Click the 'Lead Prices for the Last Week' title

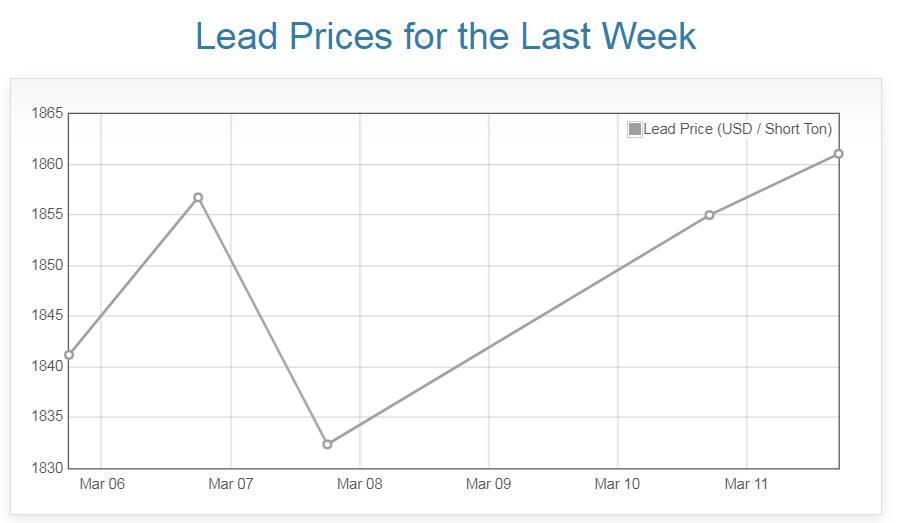(446, 37)
